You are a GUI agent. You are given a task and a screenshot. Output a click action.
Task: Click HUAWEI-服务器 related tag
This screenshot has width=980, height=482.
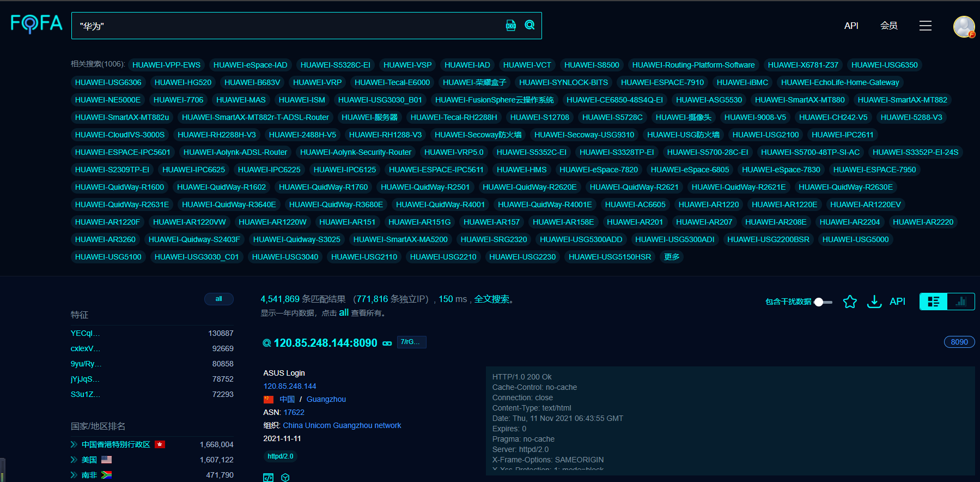pos(369,117)
